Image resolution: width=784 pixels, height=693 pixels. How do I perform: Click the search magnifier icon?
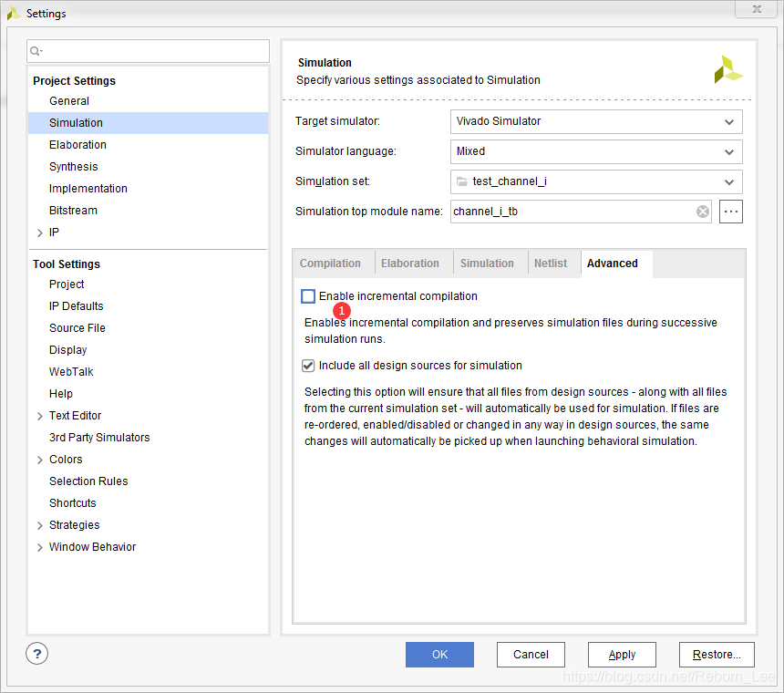[36, 51]
